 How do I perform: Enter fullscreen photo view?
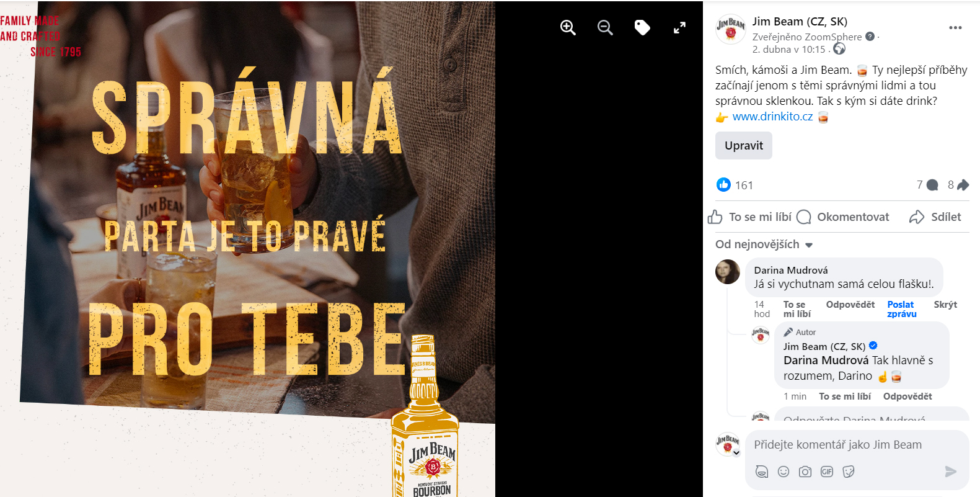click(680, 27)
